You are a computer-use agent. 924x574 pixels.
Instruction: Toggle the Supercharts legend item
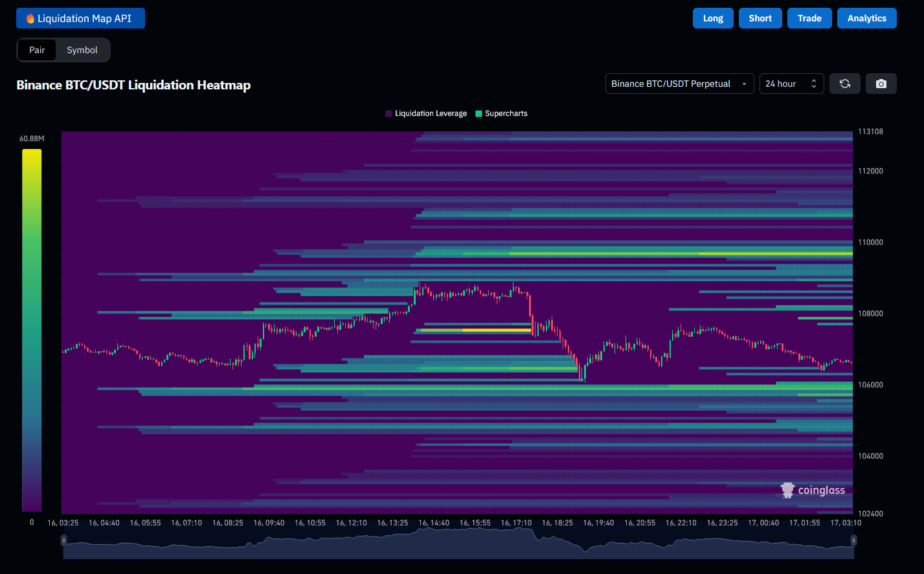point(501,113)
